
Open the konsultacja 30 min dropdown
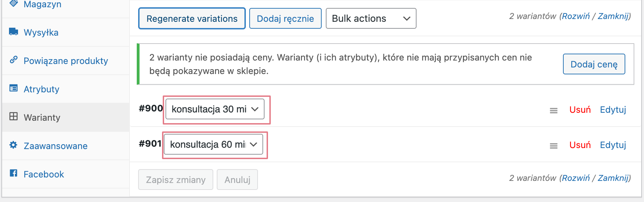pyautogui.click(x=215, y=109)
